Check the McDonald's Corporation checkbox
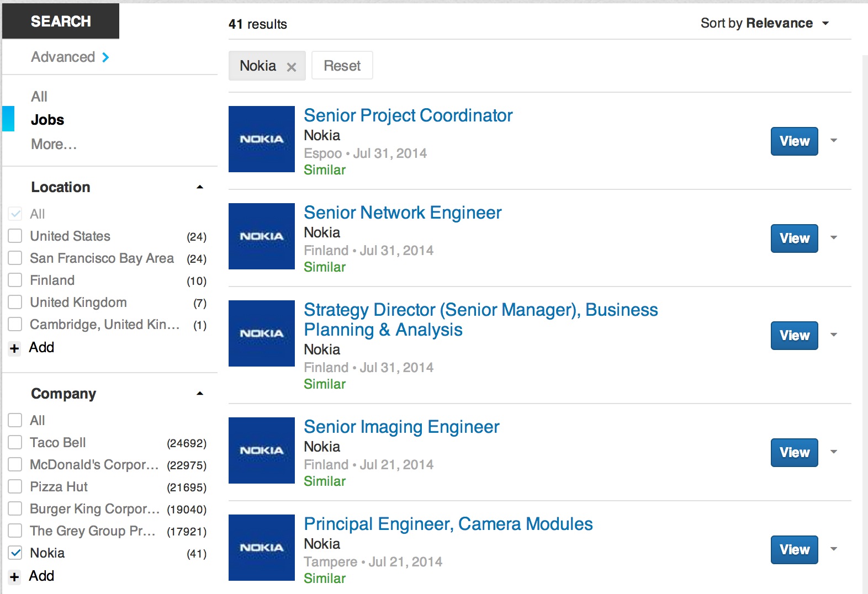Screen dimensions: 868x594 coord(15,465)
